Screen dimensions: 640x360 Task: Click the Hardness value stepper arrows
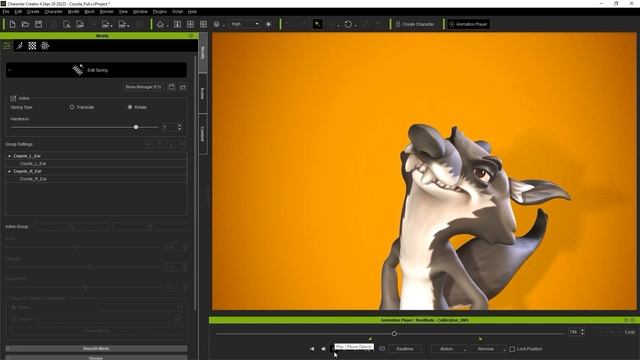(180, 127)
